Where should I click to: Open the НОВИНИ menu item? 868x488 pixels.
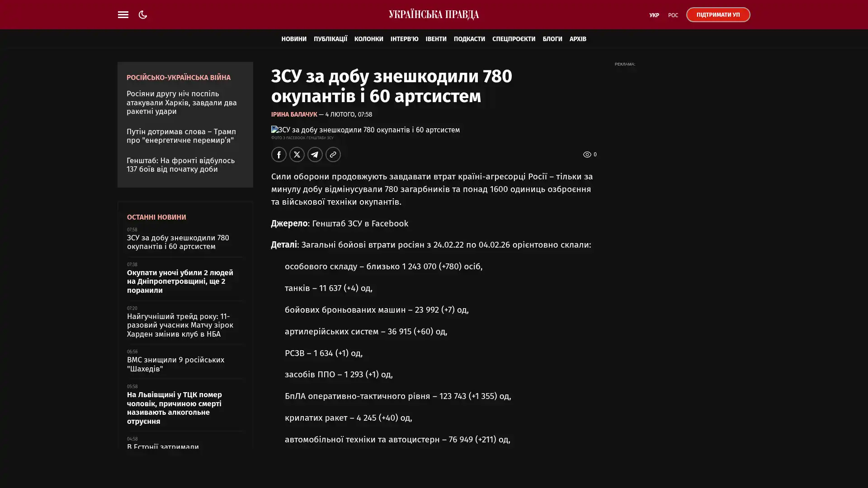click(293, 39)
